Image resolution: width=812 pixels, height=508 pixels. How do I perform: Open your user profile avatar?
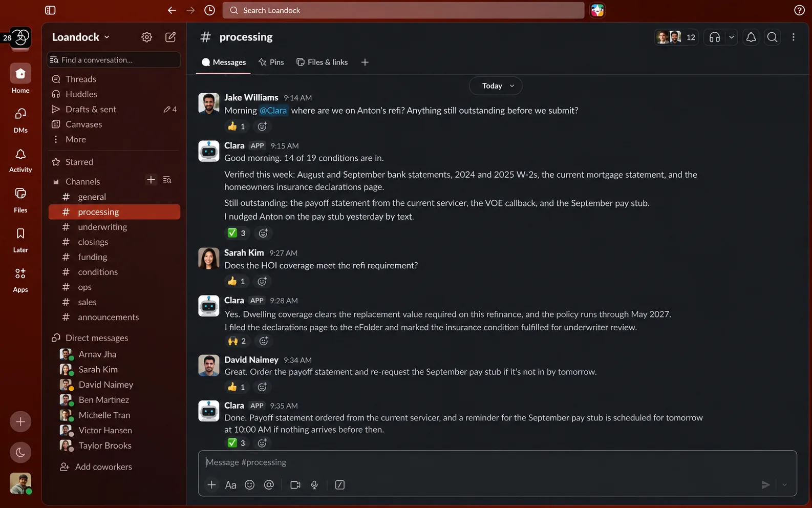pyautogui.click(x=20, y=483)
